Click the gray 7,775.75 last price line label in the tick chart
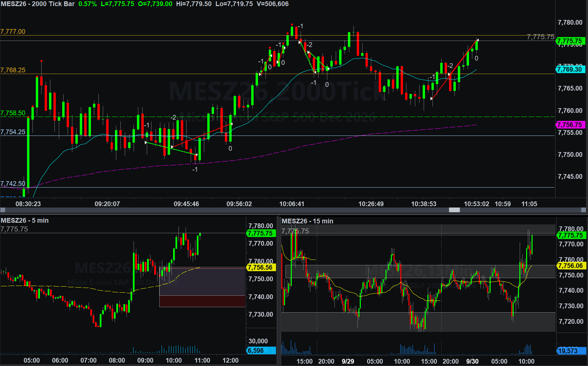The image size is (588, 366). [x=541, y=36]
